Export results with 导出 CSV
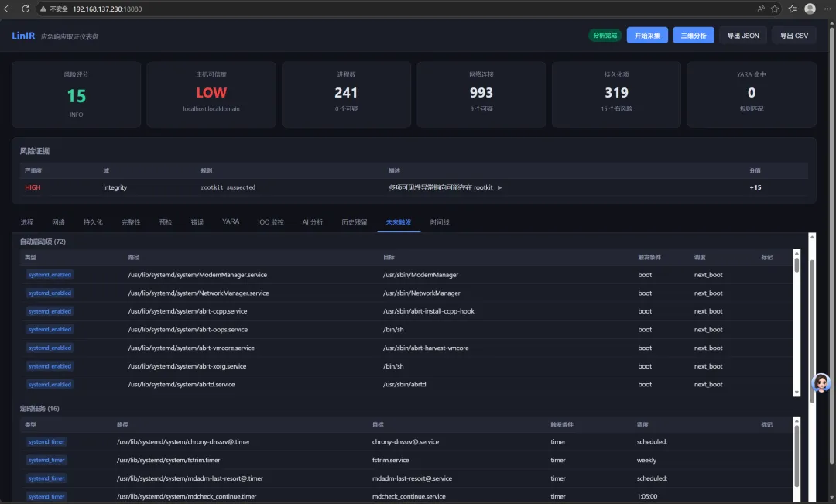Image resolution: width=836 pixels, height=504 pixels. tap(794, 36)
